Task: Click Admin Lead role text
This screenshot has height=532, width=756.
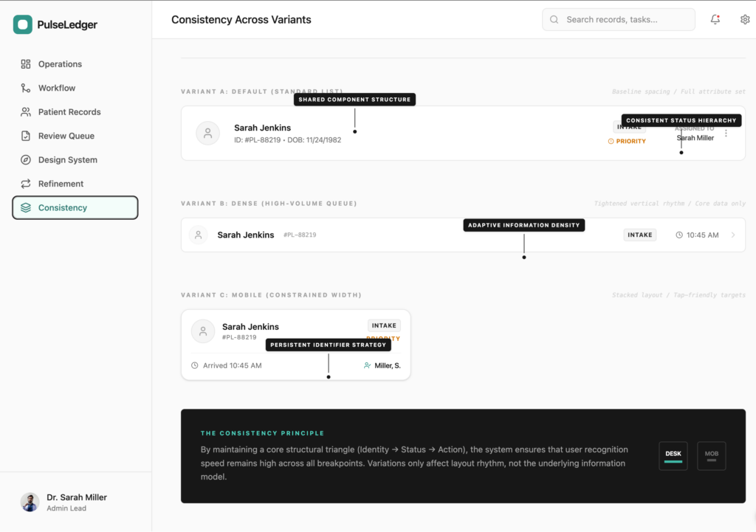Action: coord(66,508)
